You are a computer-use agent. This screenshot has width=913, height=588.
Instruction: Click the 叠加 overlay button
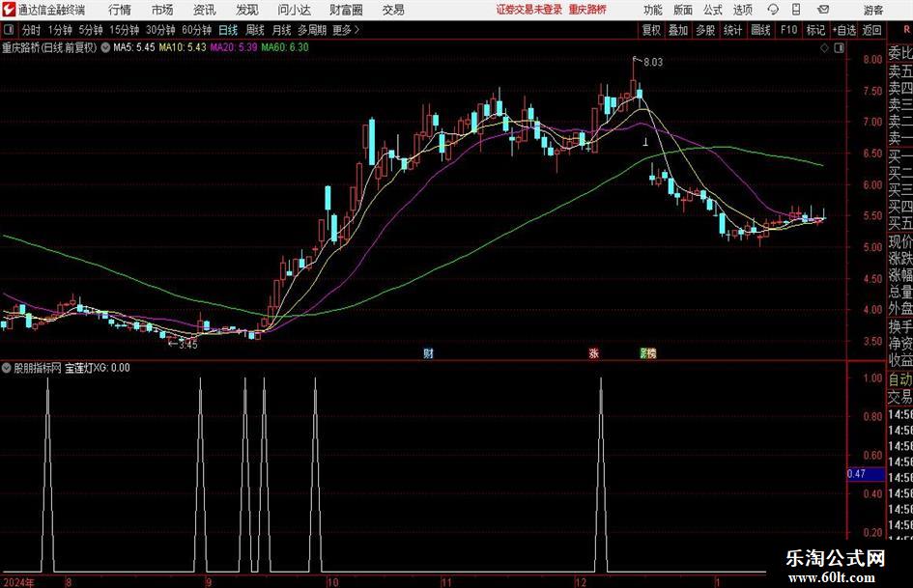coord(678,30)
